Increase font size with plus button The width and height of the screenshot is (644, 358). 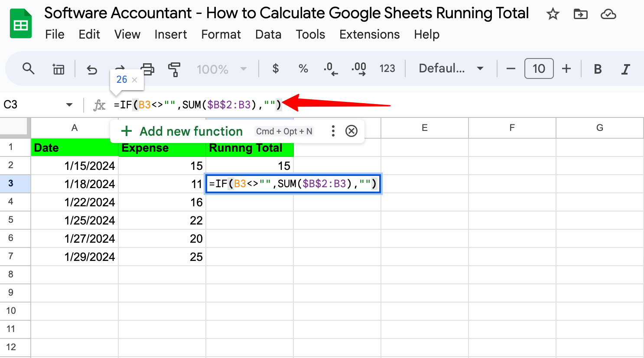566,68
